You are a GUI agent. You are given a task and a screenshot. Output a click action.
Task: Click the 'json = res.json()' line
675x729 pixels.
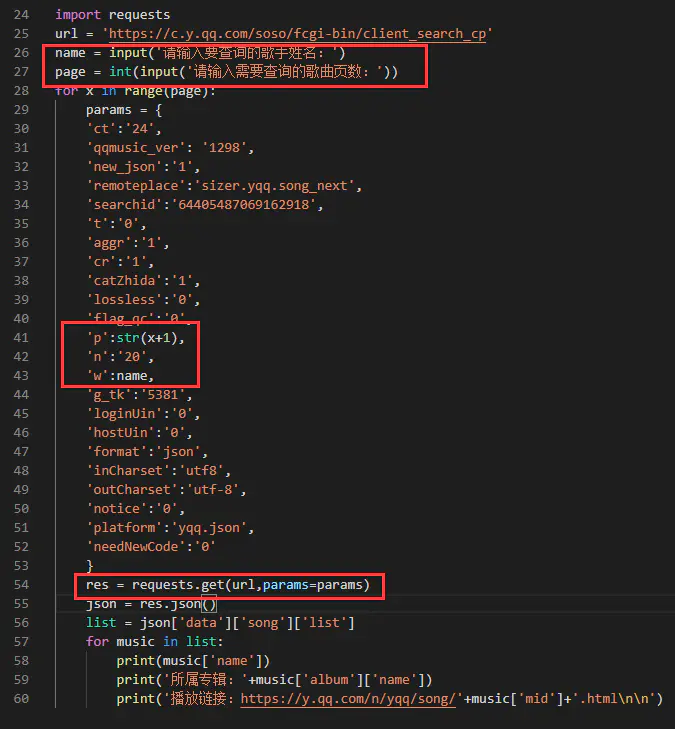tap(151, 604)
